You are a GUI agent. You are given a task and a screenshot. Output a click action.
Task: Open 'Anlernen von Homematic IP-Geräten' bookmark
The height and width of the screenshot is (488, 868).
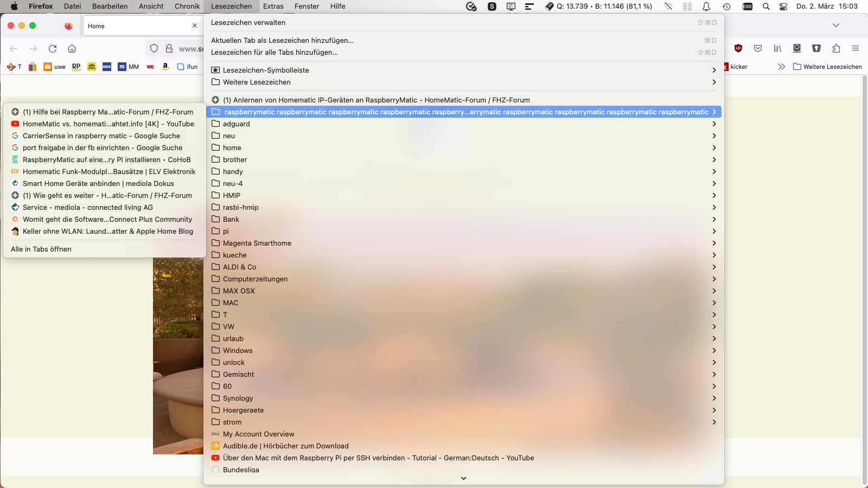(464, 100)
